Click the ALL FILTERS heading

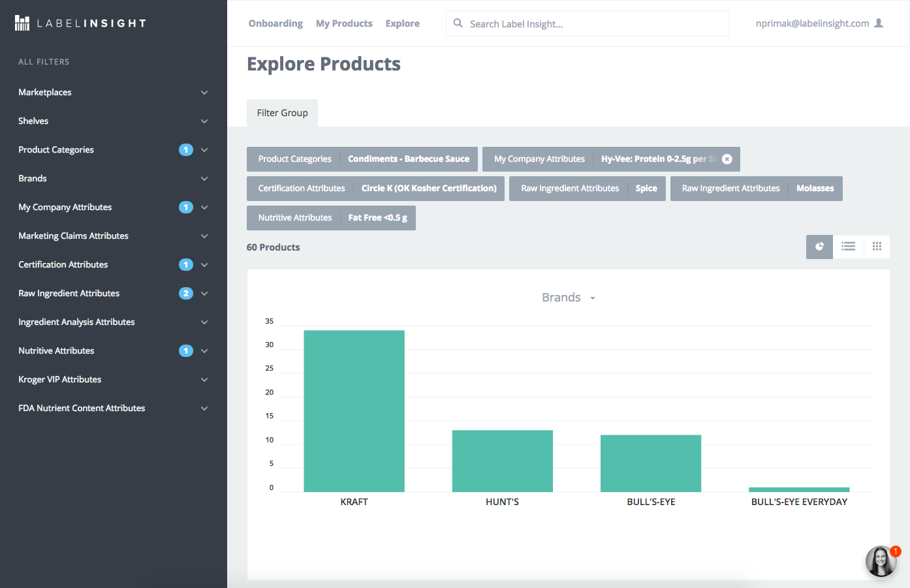(44, 62)
